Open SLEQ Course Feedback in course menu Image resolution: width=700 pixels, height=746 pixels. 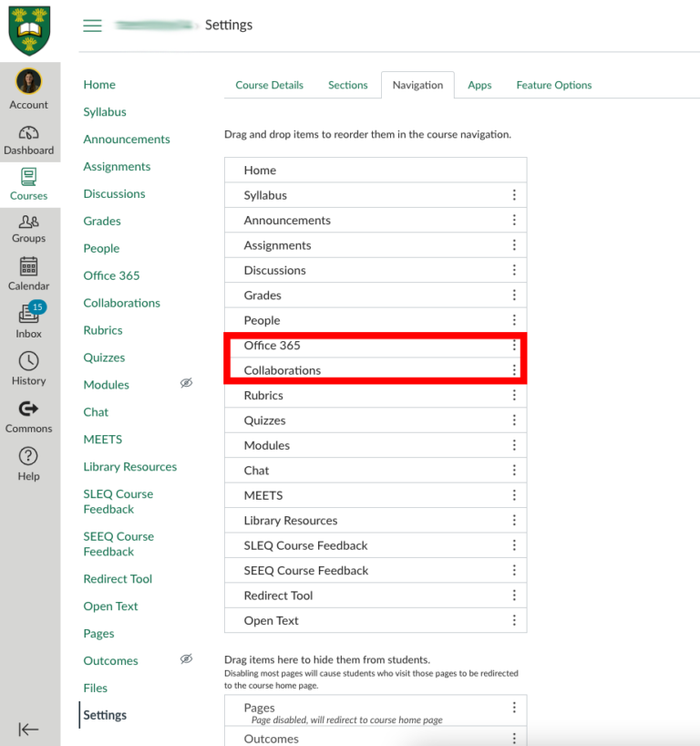118,502
